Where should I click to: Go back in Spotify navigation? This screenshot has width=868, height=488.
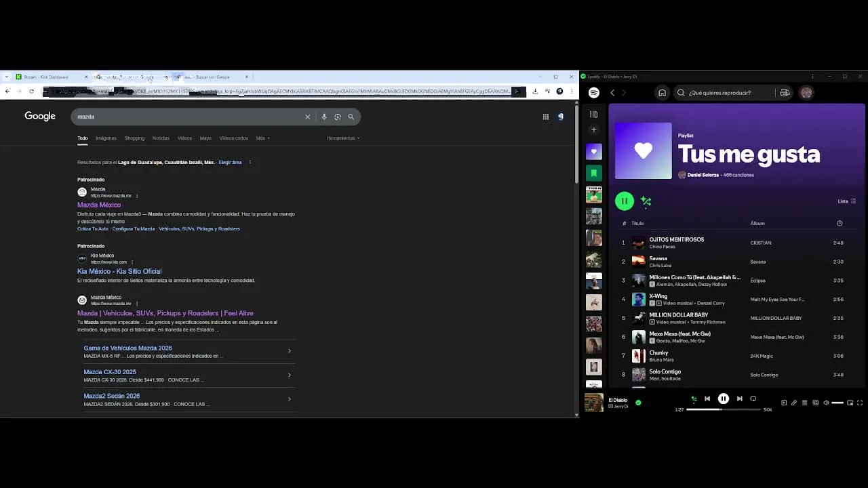click(612, 93)
